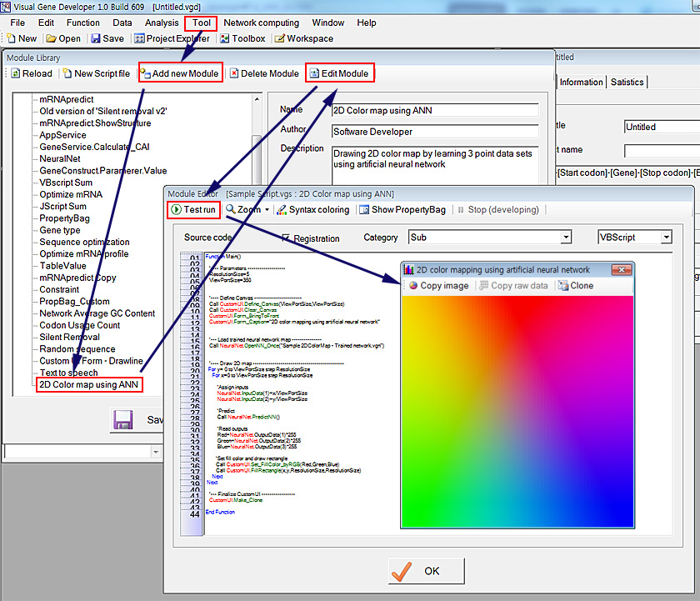Select module '2D Color map using ANN'

point(89,384)
